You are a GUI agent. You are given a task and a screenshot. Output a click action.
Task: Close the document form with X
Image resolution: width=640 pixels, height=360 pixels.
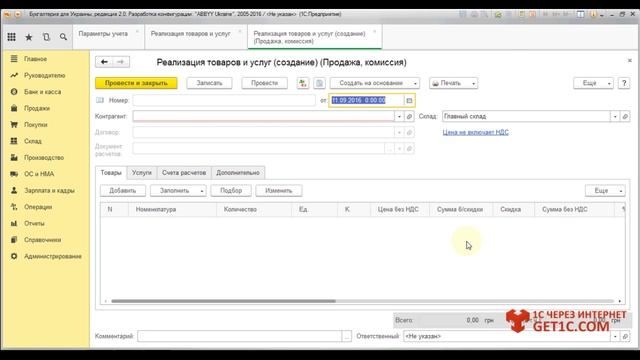[x=629, y=60]
